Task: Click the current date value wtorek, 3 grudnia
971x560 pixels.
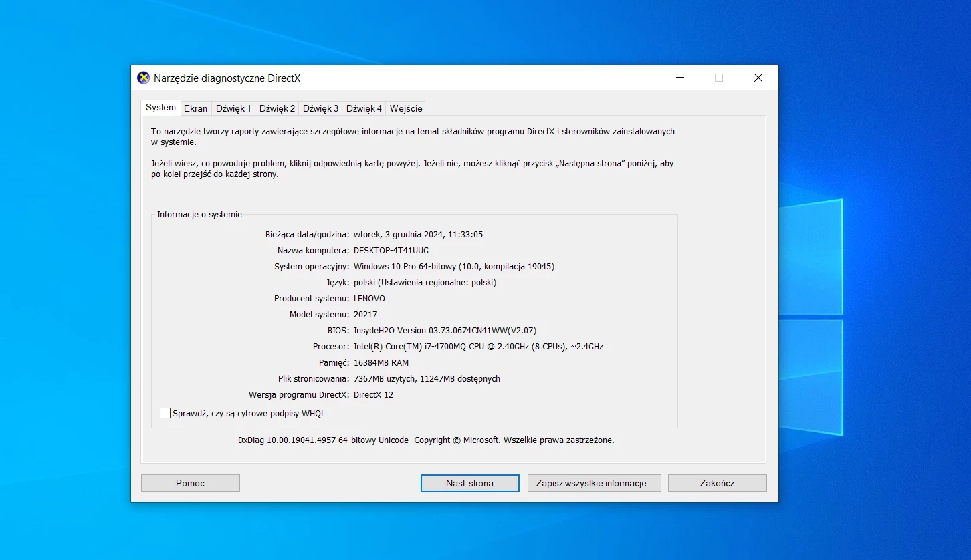Action: pos(418,235)
